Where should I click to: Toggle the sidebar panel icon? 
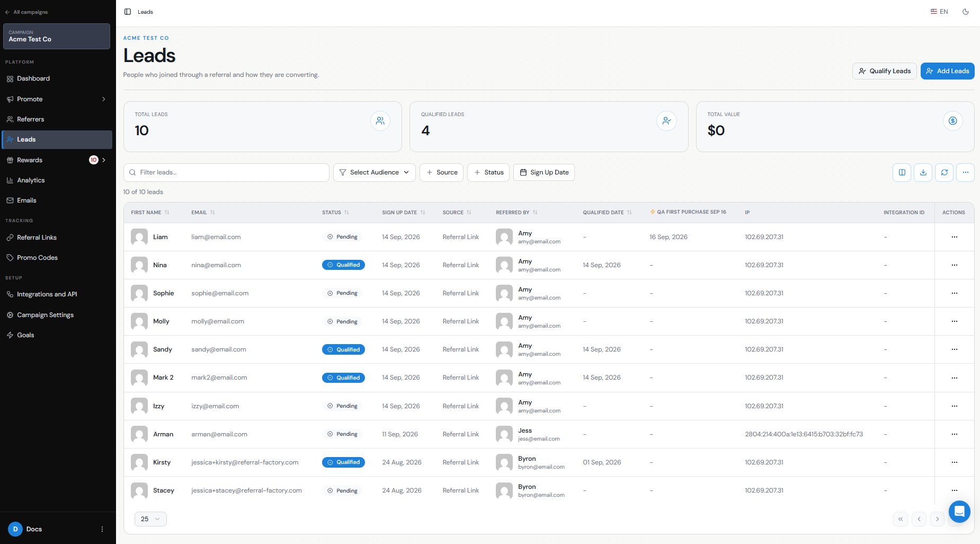pos(128,12)
